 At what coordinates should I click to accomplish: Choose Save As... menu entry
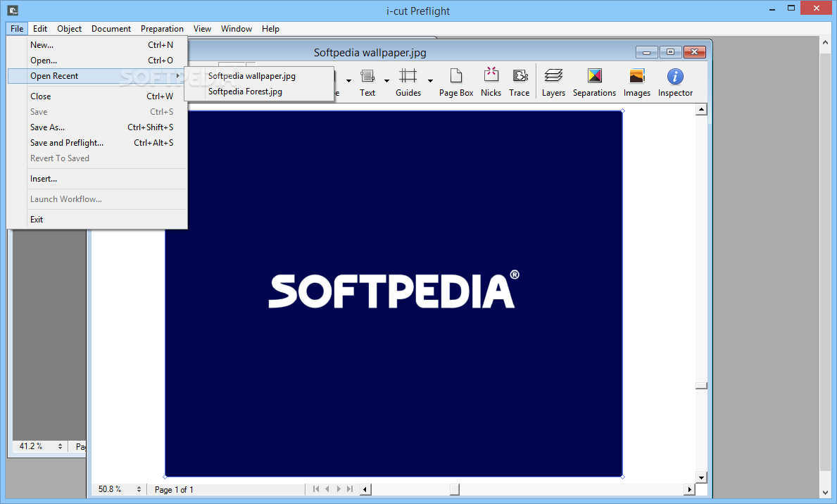(97, 127)
